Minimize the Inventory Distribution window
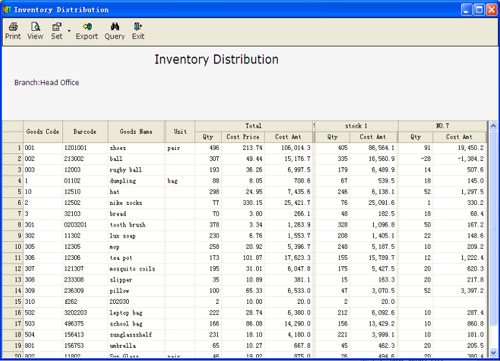This screenshot has height=361, width=500. coord(466,10)
